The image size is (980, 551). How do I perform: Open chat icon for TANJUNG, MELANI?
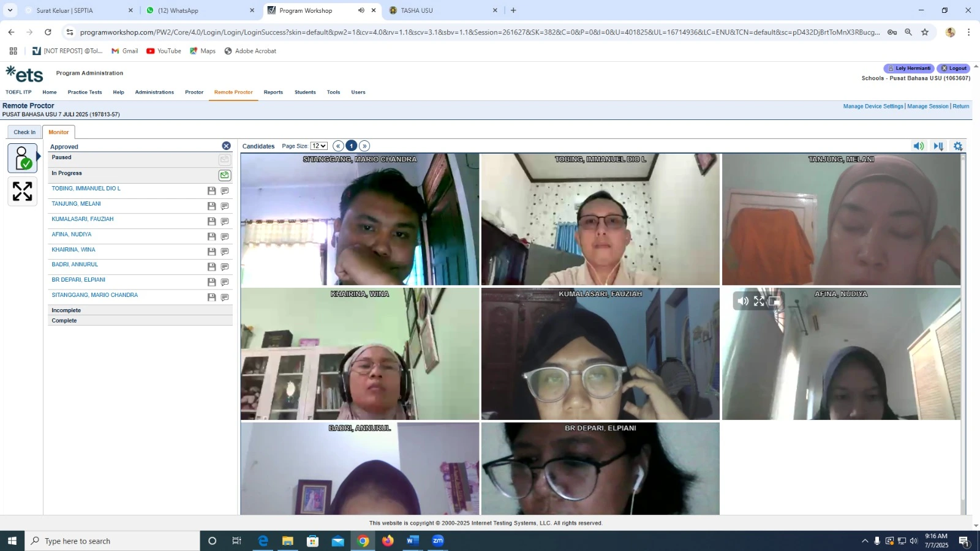pos(225,206)
